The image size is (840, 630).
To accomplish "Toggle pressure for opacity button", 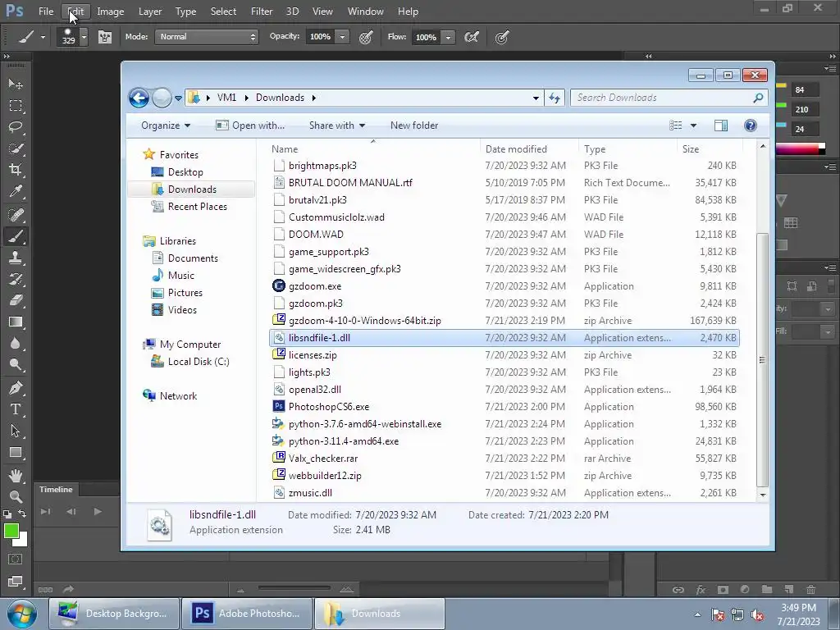I will tap(366, 37).
